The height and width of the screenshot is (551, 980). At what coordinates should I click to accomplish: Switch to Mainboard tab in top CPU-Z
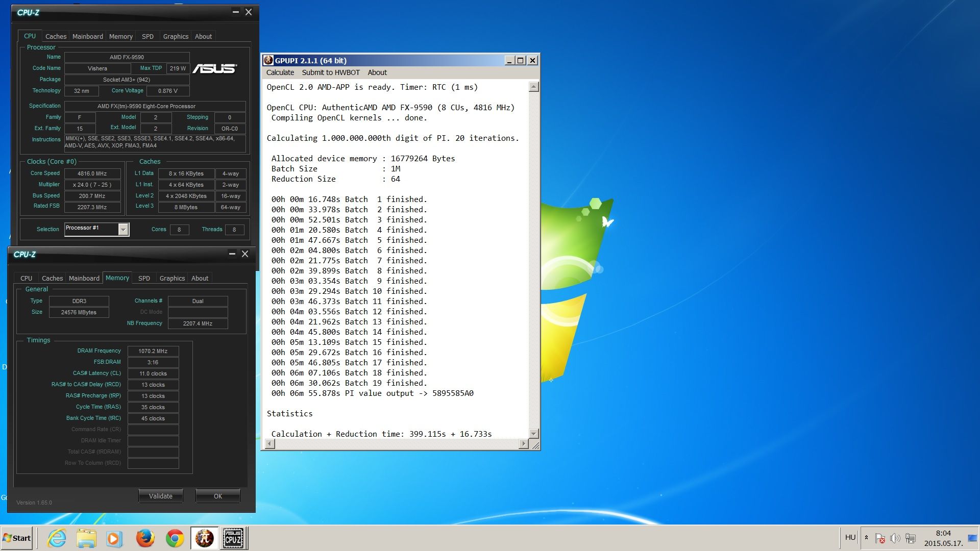pyautogui.click(x=87, y=36)
